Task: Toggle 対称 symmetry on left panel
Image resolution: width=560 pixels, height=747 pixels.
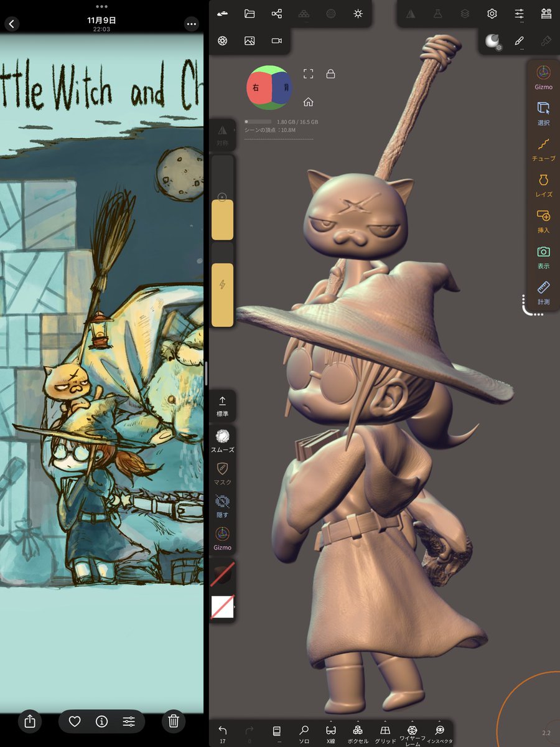Action: (223, 135)
